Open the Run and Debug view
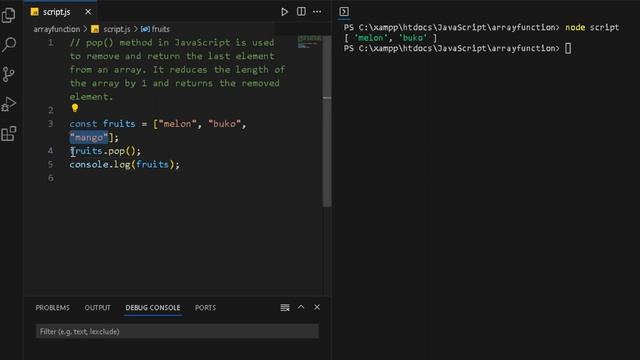Image resolution: width=640 pixels, height=360 pixels. 9,104
